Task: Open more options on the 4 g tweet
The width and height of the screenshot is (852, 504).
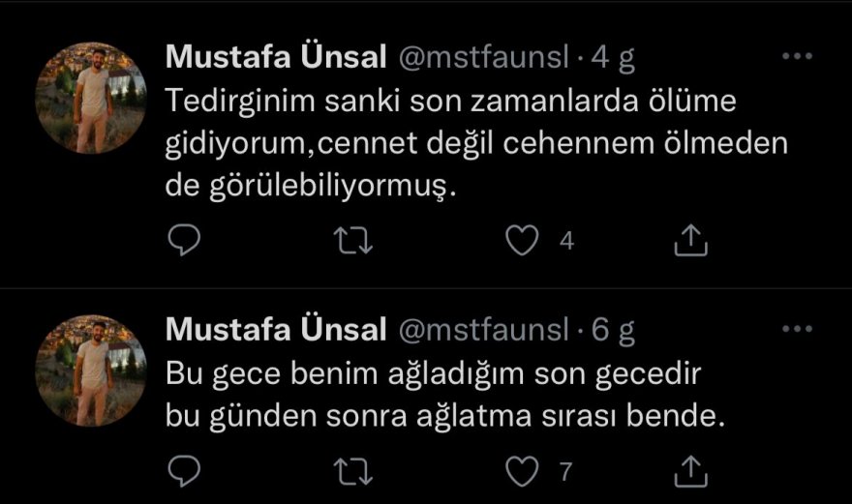Action: coord(796,56)
